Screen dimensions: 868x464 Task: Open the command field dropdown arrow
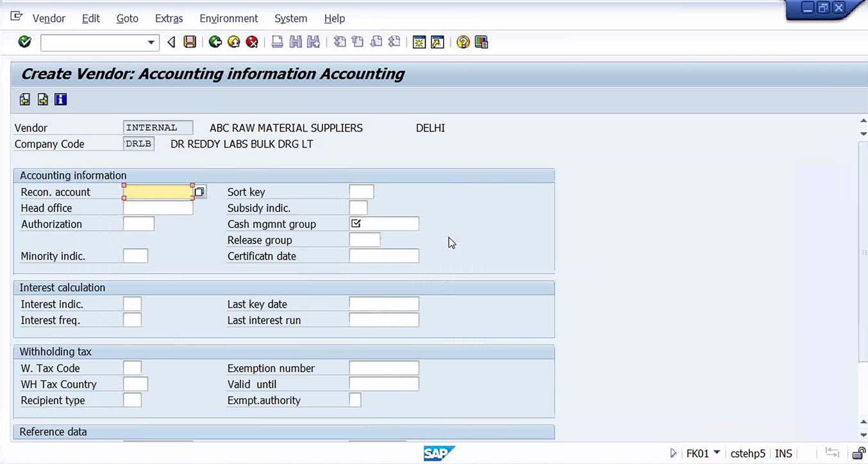151,43
